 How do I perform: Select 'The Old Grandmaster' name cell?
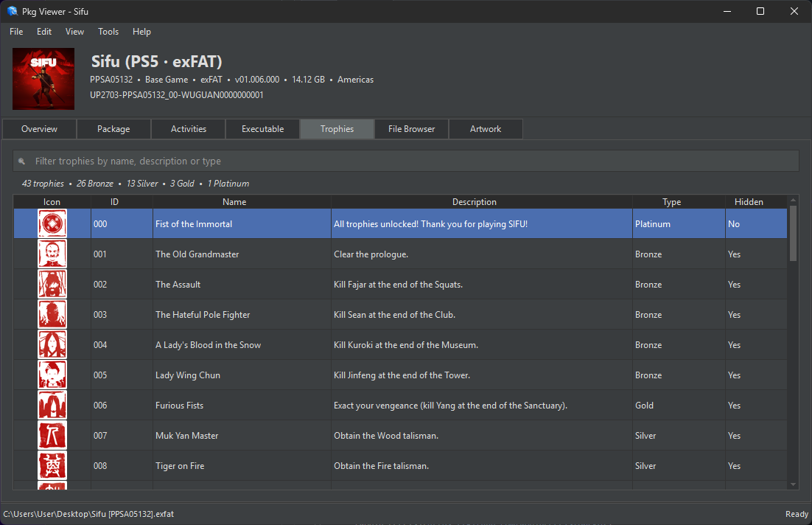[242, 254]
